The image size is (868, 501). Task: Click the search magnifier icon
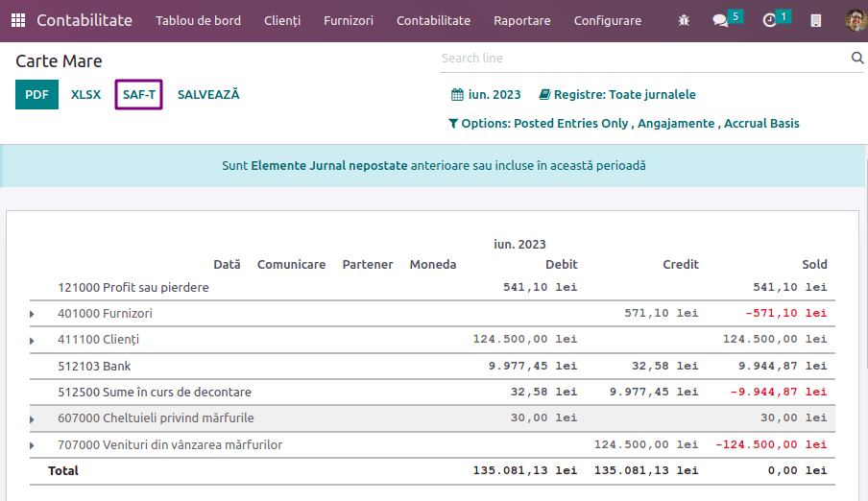(857, 59)
